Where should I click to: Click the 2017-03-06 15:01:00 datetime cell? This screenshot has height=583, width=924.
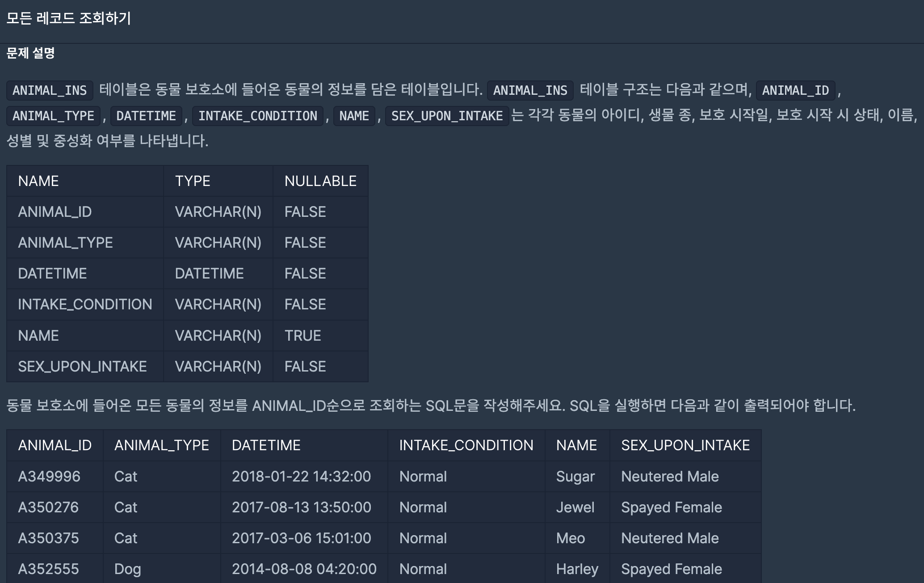301,538
